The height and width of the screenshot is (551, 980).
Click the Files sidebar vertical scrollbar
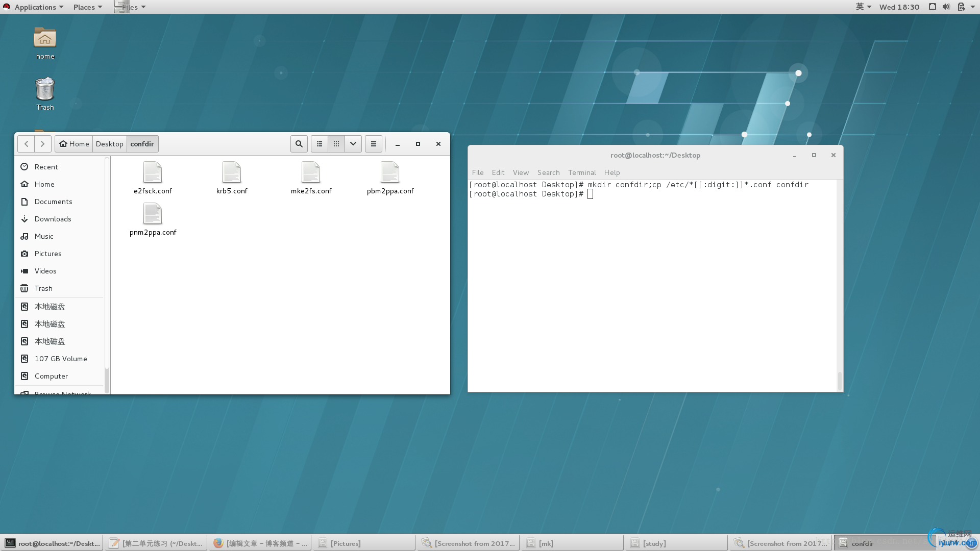click(107, 380)
